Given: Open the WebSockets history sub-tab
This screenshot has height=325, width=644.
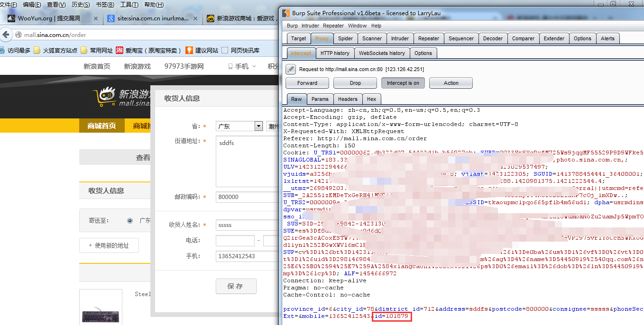Looking at the screenshot, I should pos(382,53).
